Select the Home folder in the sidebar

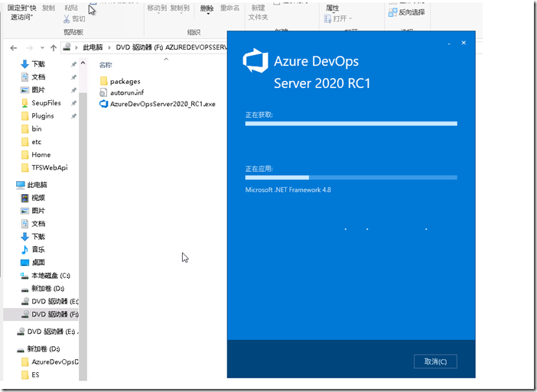point(41,155)
